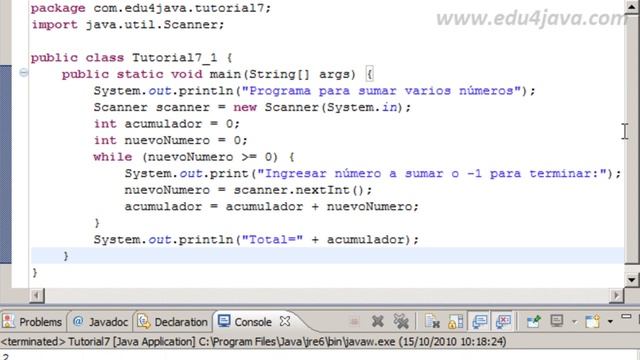Click the 'while' keyword
This screenshot has height=360, width=640.
[x=113, y=157]
